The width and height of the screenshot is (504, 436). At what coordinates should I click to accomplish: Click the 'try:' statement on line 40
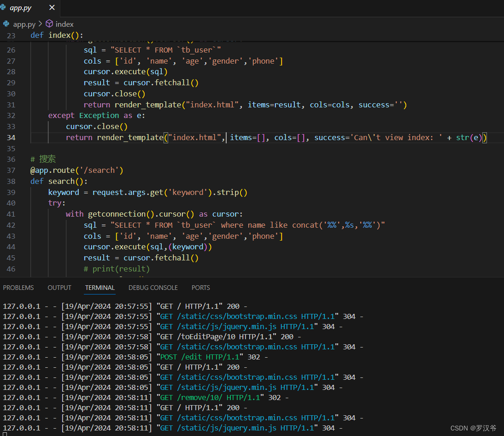pyautogui.click(x=57, y=203)
